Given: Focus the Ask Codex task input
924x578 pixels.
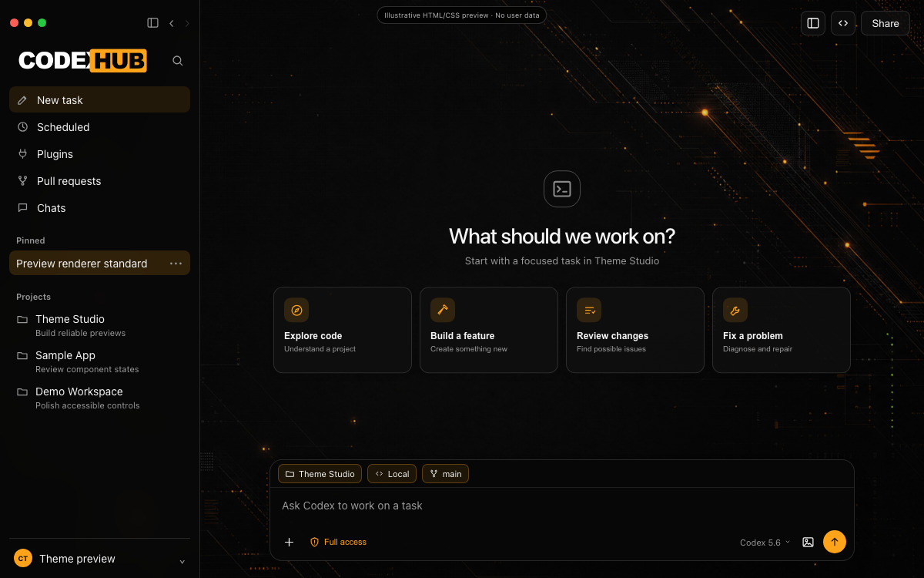Looking at the screenshot, I should coord(562,506).
